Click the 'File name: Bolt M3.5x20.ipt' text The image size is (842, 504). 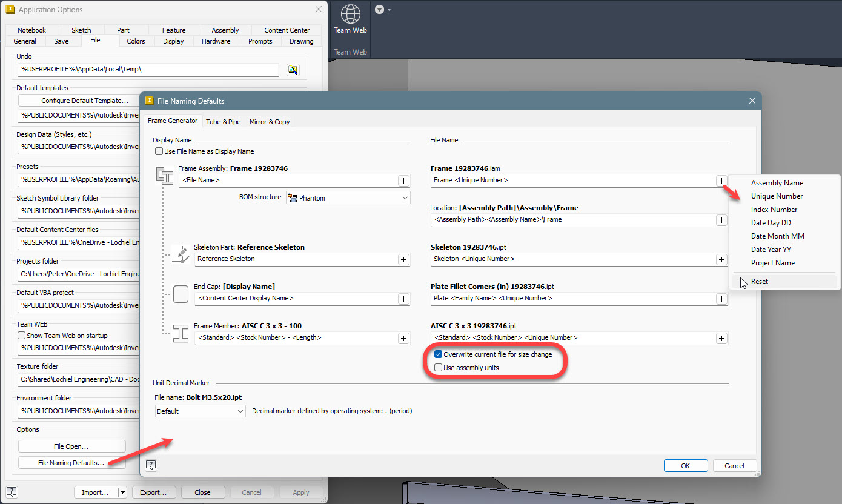point(198,397)
